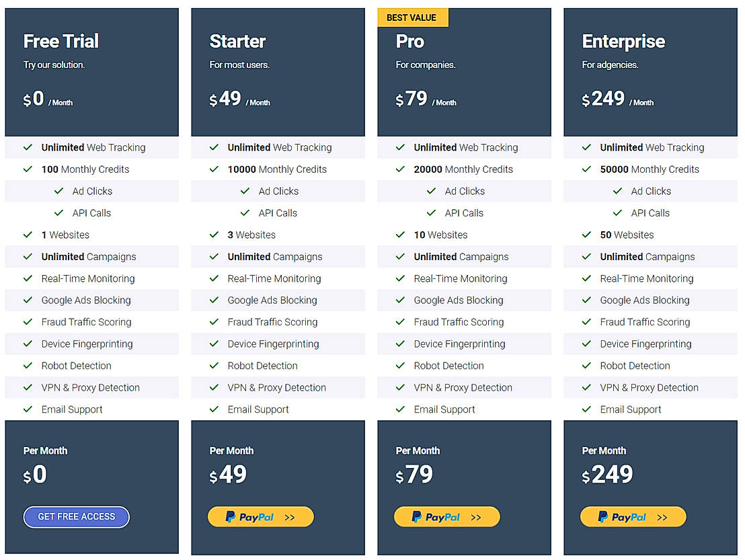Click checkmark beside Enterprise API Calls
Viewport: 745px width, 560px height.
coord(618,213)
